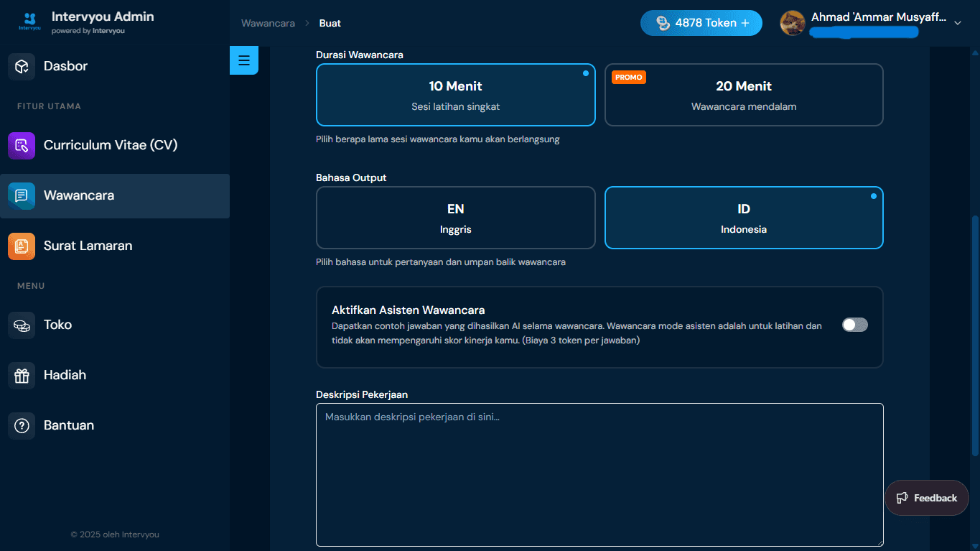Image resolution: width=980 pixels, height=551 pixels.
Task: Click the Hadiah gift icon
Action: pos(22,375)
